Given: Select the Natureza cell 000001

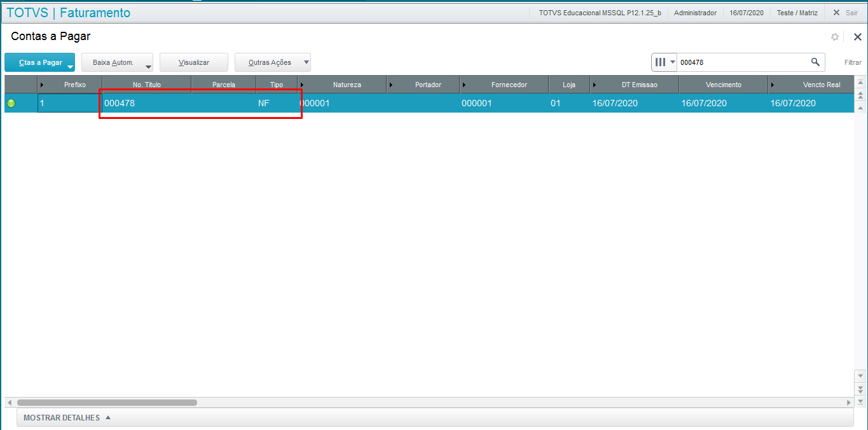Looking at the screenshot, I should tap(342, 103).
